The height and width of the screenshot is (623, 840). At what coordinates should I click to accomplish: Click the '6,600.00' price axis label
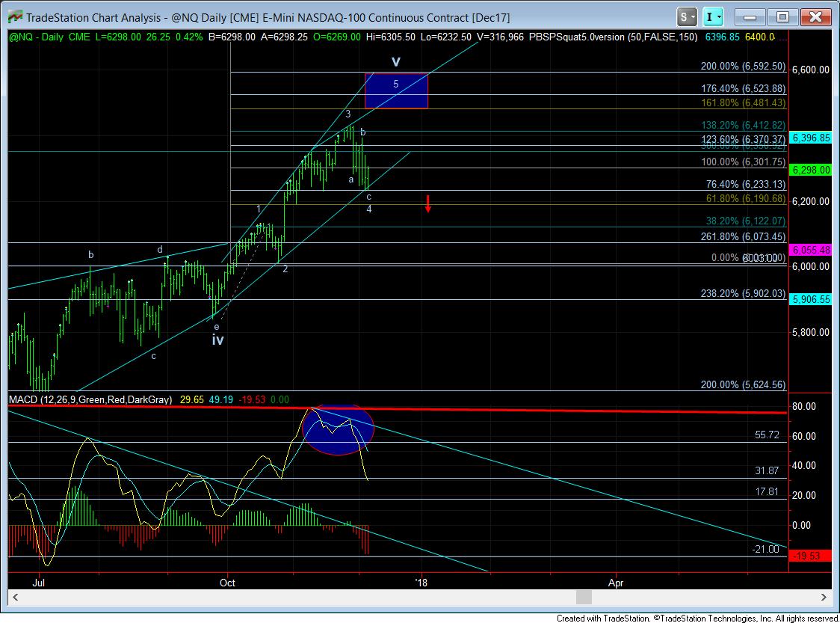coord(811,70)
